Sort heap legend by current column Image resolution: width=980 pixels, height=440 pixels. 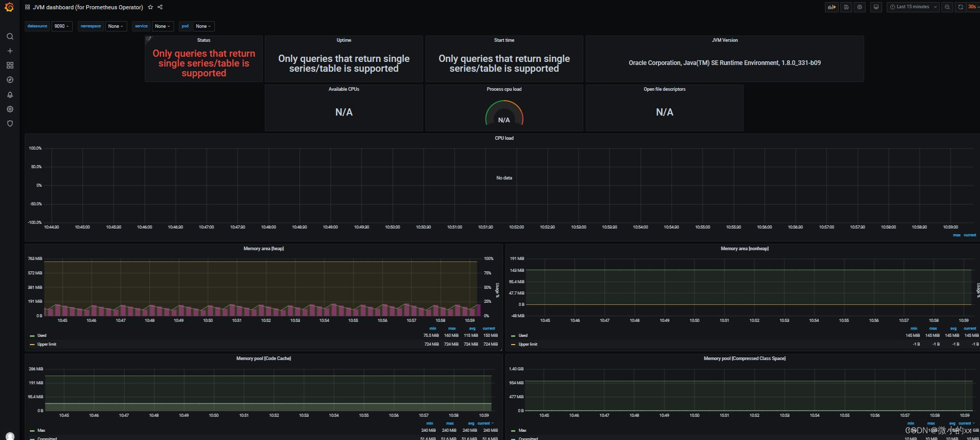[489, 329]
